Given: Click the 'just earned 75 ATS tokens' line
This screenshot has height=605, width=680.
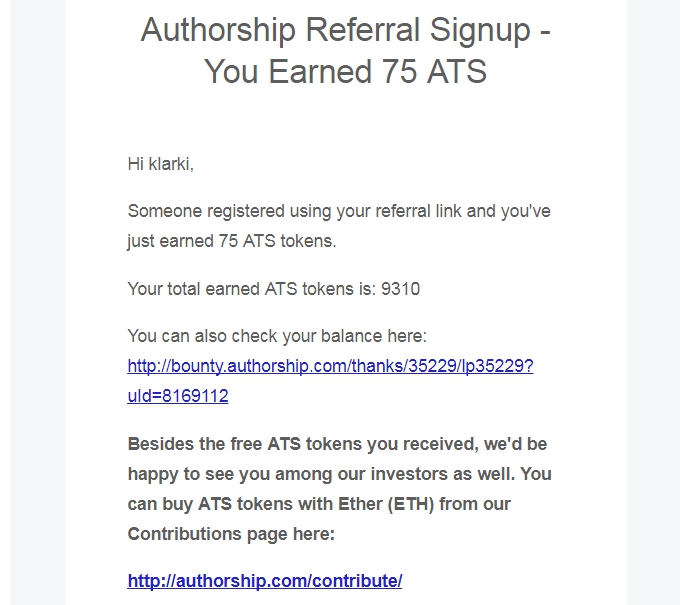Looking at the screenshot, I should click(232, 241).
